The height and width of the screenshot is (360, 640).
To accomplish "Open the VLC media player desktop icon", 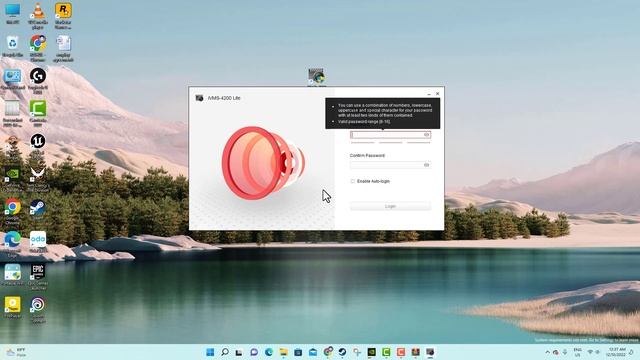I will (38, 16).
